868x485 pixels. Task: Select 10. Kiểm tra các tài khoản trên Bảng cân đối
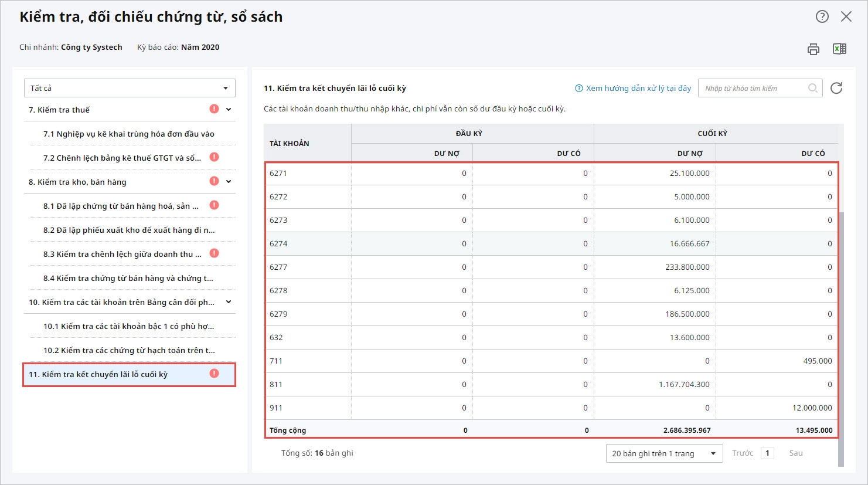(x=130, y=302)
